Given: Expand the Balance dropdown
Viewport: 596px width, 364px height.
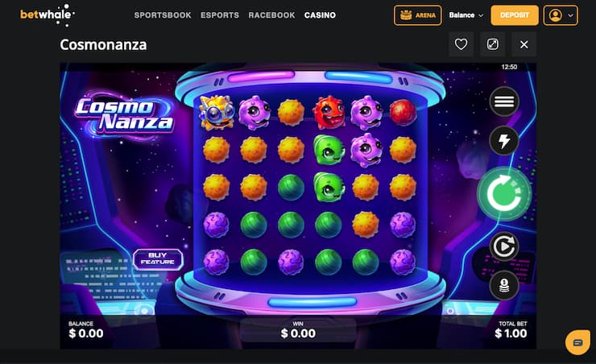Looking at the screenshot, I should coord(466,15).
